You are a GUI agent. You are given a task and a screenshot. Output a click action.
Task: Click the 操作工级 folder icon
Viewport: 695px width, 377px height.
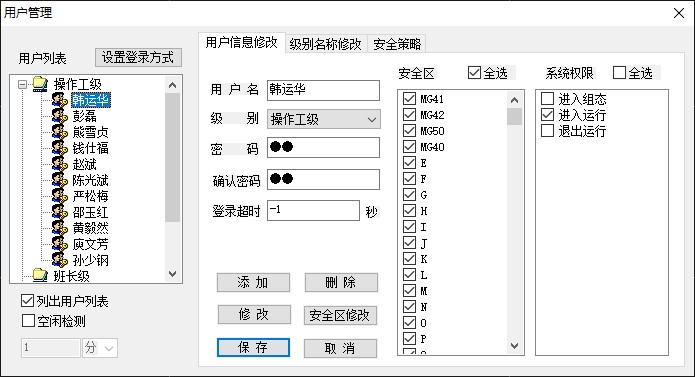pos(40,83)
